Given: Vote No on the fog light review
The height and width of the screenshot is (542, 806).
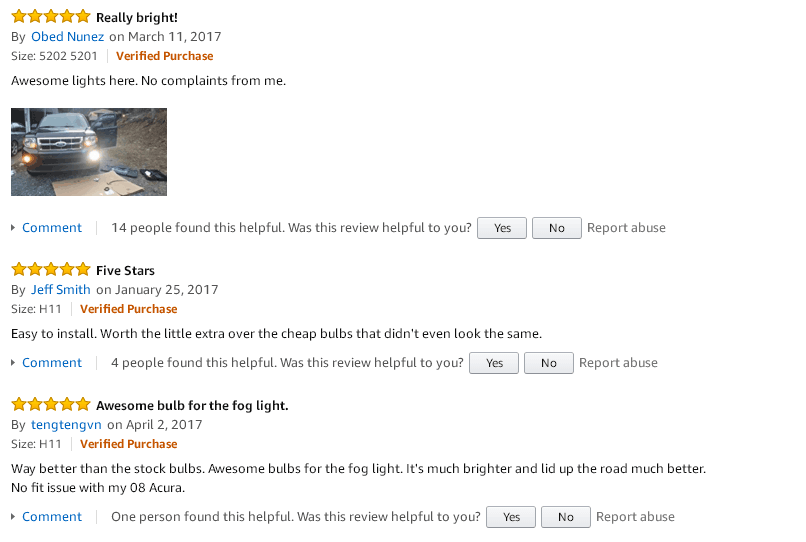Looking at the screenshot, I should coord(565,517).
